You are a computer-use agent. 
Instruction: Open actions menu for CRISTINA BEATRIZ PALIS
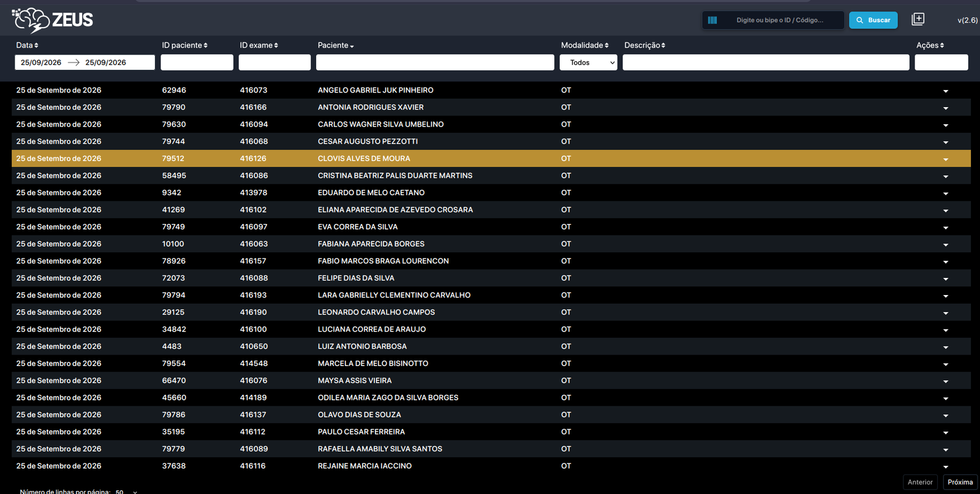(946, 177)
